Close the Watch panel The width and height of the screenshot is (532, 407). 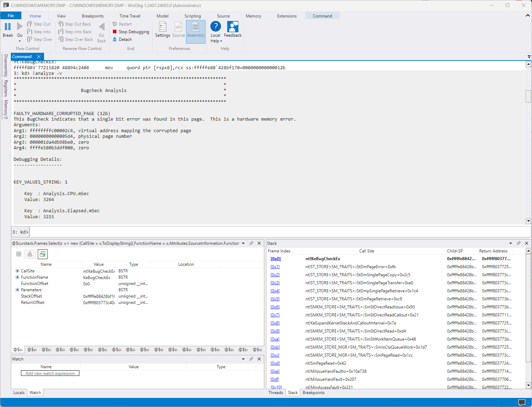tap(259, 359)
